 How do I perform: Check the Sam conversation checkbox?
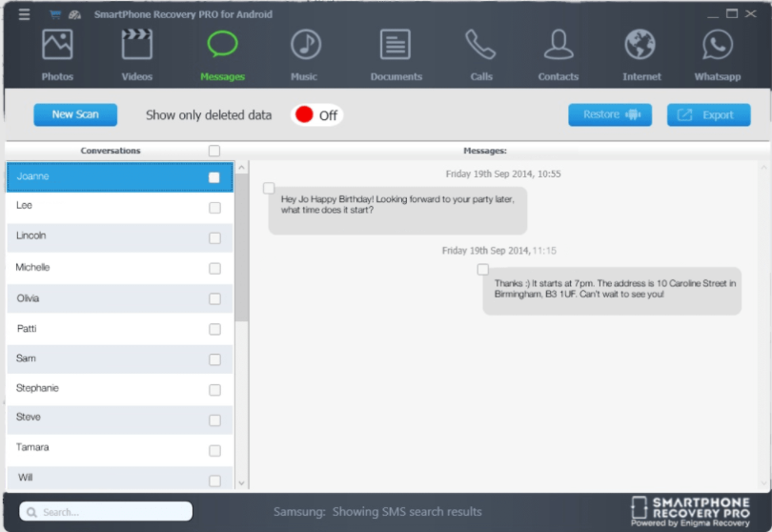(214, 359)
